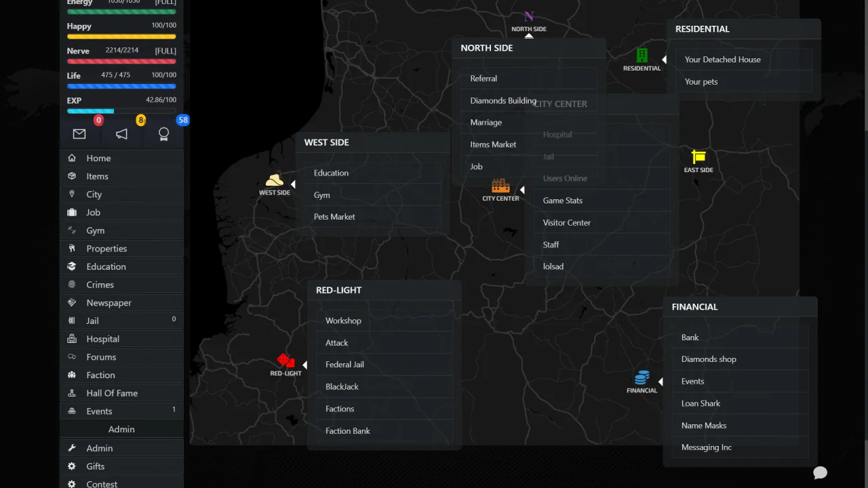Click the Home house icon in sidebar
Screen dimensions: 868x488
pos(72,158)
